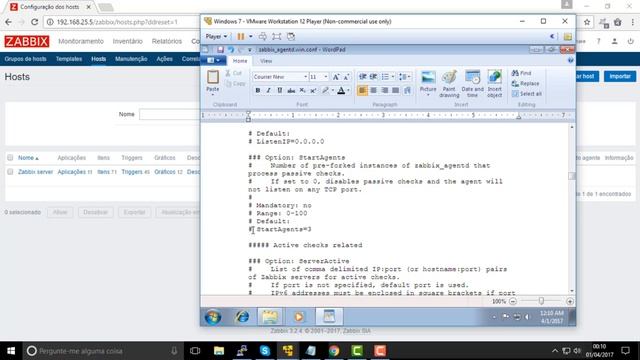The image size is (640, 360).
Task: Shrink the font size in WordPad
Action: pos(346,77)
